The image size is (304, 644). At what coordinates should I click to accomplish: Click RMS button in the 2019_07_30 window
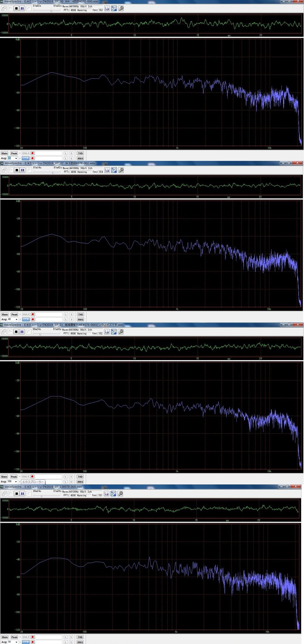(80, 158)
